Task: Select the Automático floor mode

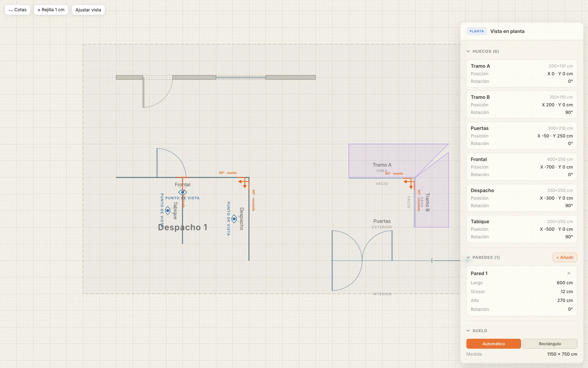Action: click(493, 344)
